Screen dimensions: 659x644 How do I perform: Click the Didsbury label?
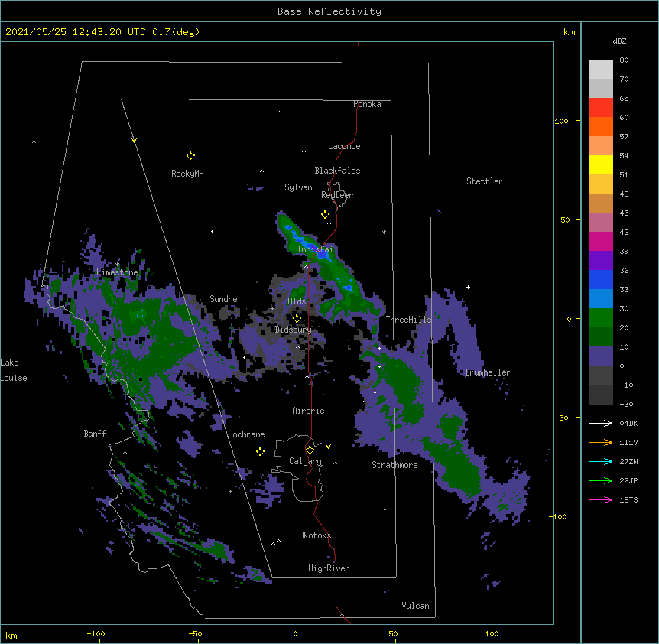coord(293,330)
